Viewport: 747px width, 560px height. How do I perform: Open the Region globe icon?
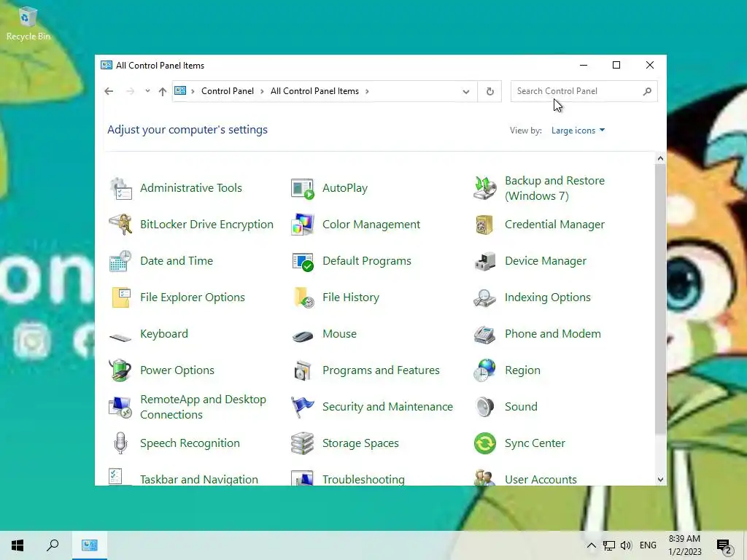click(x=485, y=370)
